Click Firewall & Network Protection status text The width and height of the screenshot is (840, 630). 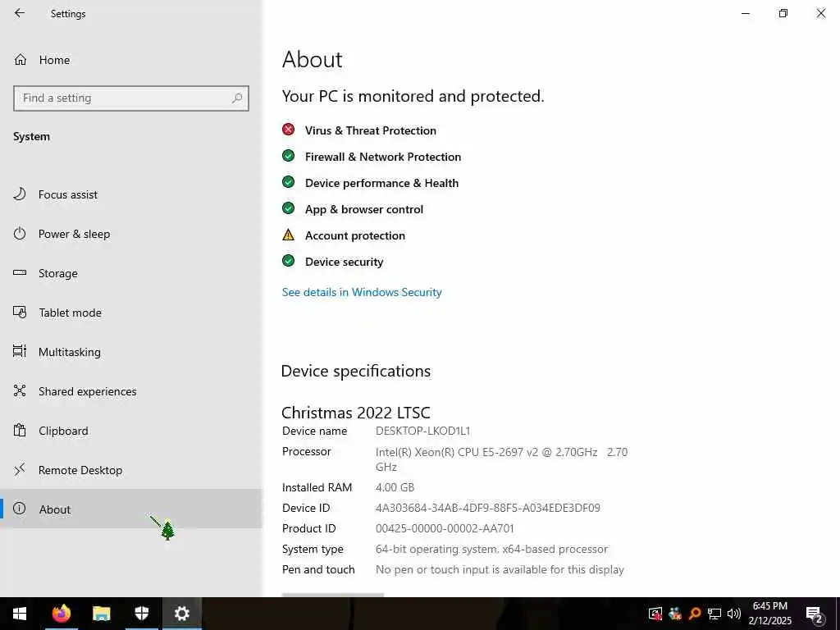383,157
